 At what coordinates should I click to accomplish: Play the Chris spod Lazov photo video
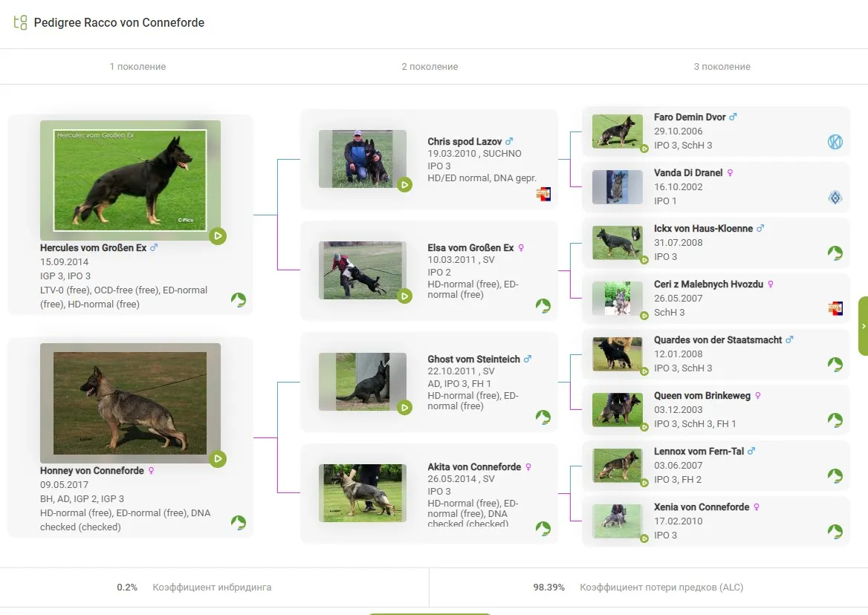pos(404,185)
